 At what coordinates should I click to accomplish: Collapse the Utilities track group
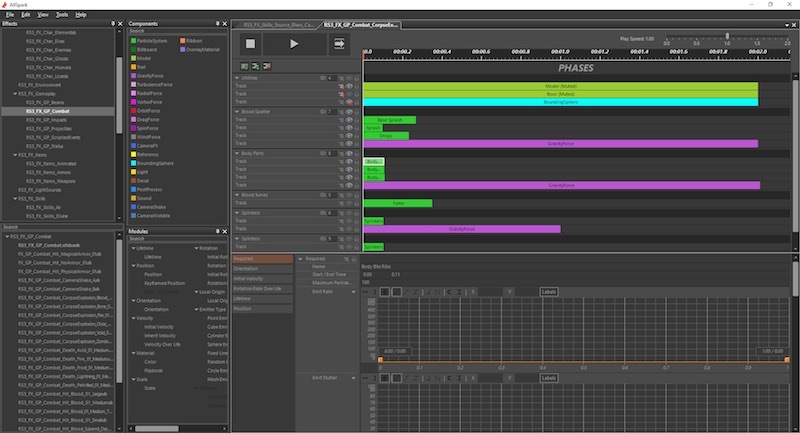(237, 78)
